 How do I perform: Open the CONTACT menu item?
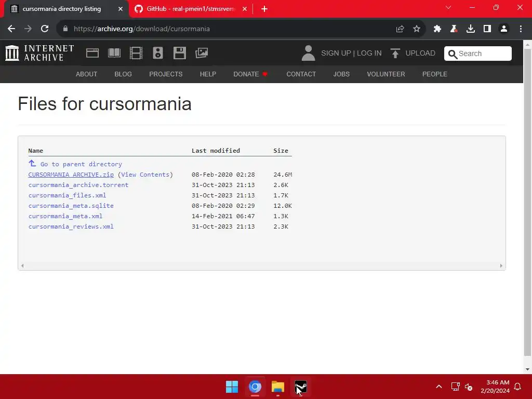point(301,74)
